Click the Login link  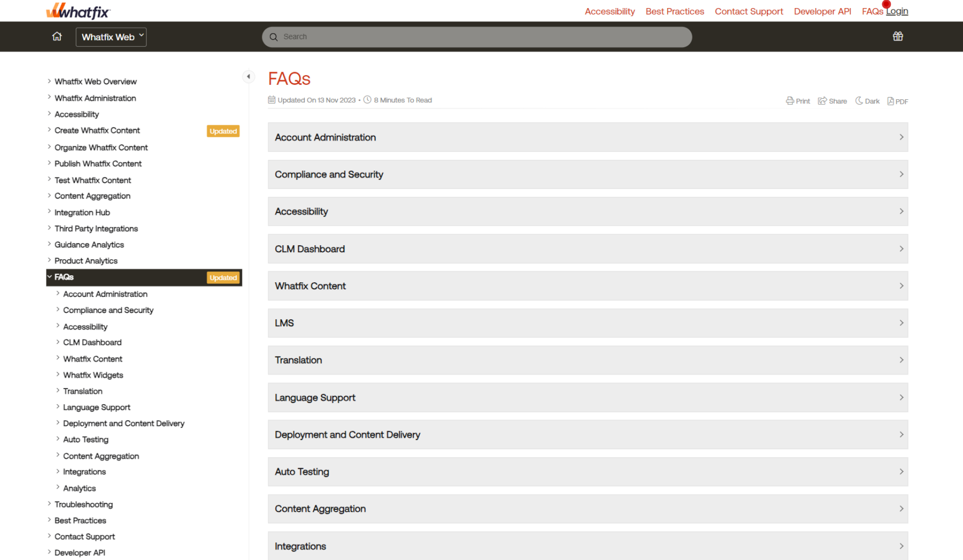click(x=897, y=12)
